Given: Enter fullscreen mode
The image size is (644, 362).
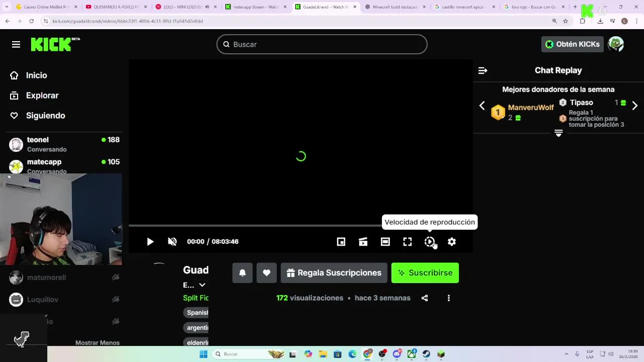Looking at the screenshot, I should (x=408, y=242).
